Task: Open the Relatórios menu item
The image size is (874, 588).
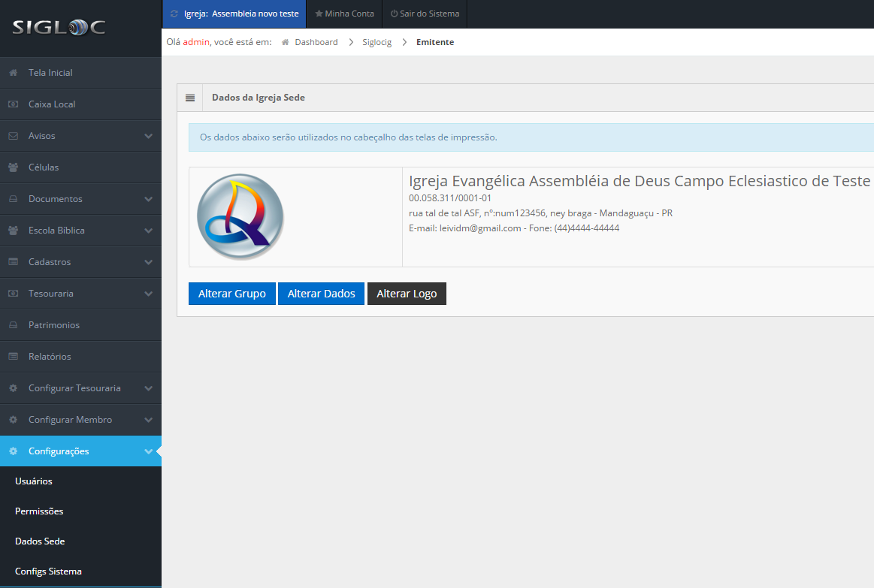Action: (81, 357)
